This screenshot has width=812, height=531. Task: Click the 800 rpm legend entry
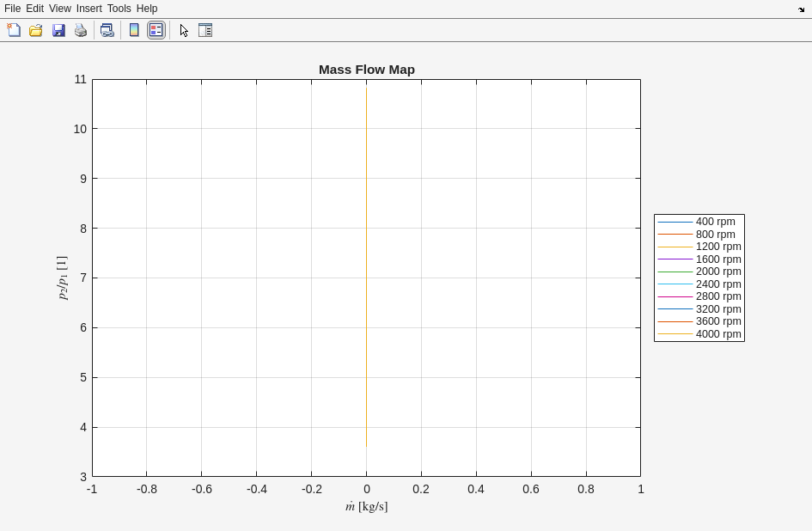tap(699, 235)
